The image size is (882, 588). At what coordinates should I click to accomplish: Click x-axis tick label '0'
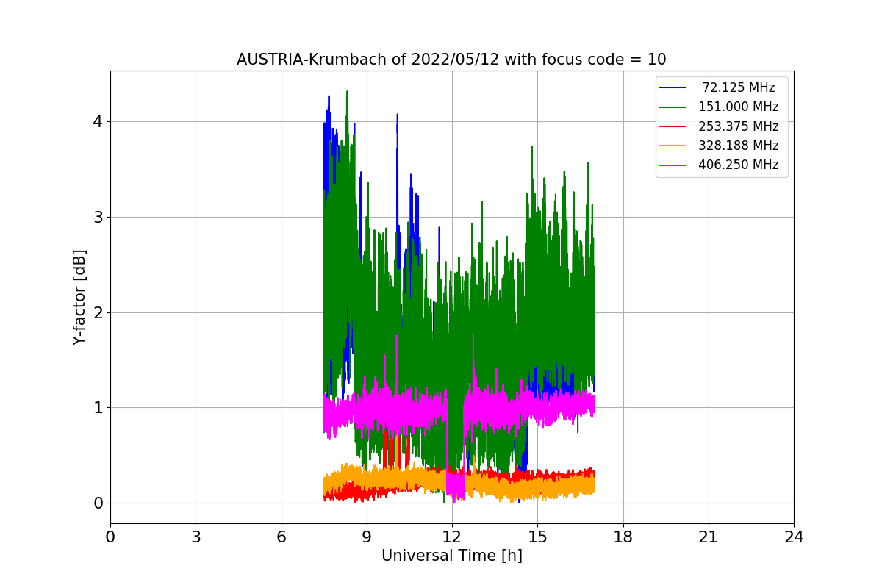(110, 537)
